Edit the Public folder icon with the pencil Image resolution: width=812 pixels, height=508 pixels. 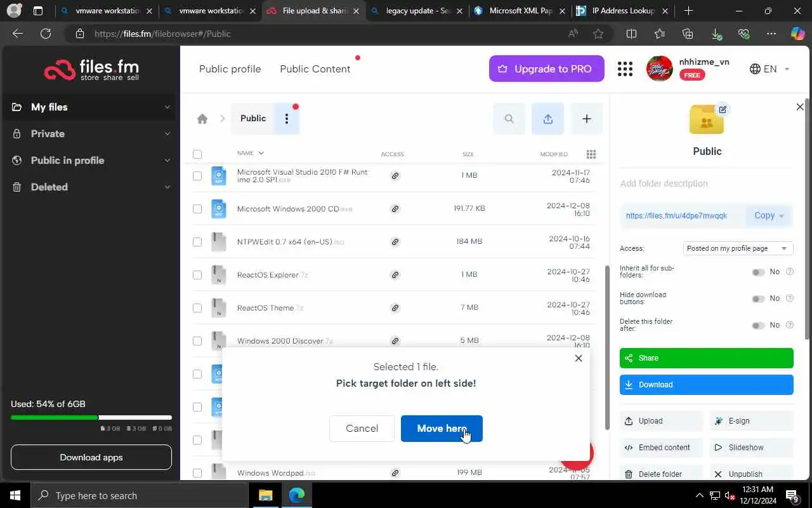tap(723, 109)
